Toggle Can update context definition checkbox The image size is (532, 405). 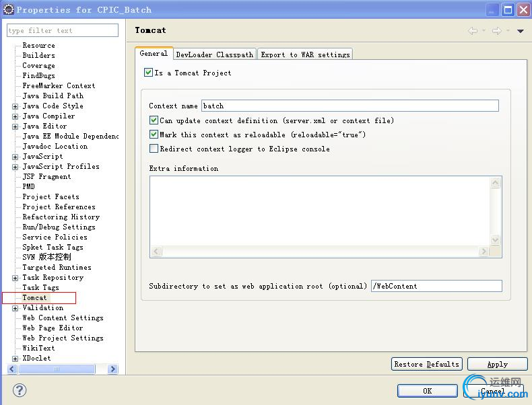tap(154, 120)
